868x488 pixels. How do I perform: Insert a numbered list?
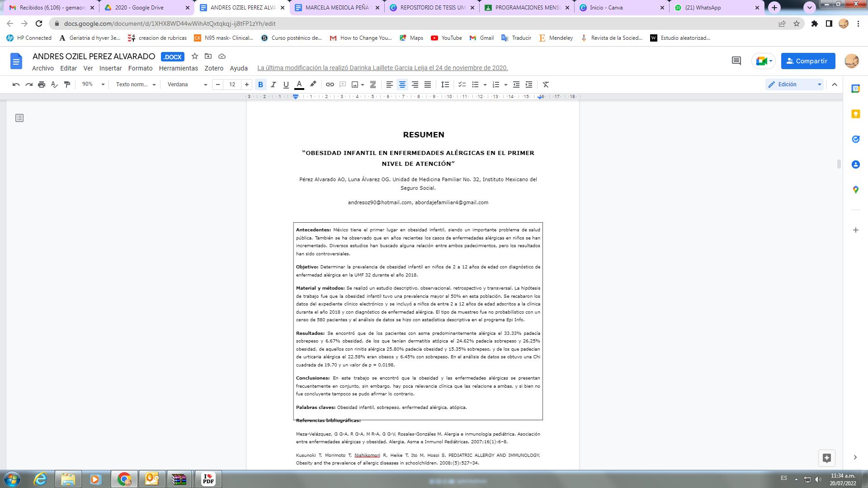pyautogui.click(x=496, y=84)
